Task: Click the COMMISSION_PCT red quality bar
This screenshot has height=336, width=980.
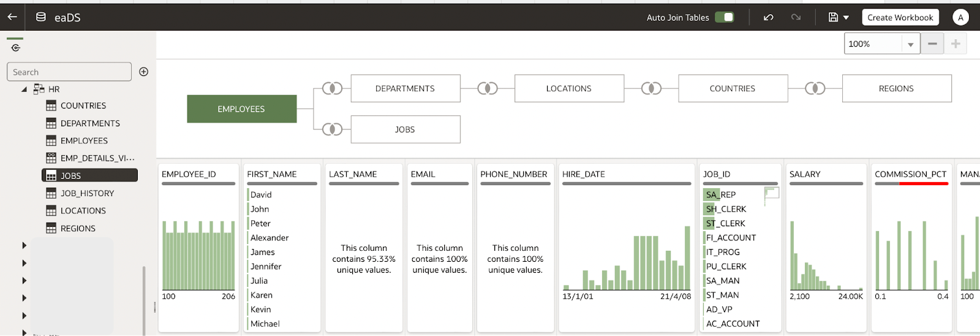Action: coord(924,183)
